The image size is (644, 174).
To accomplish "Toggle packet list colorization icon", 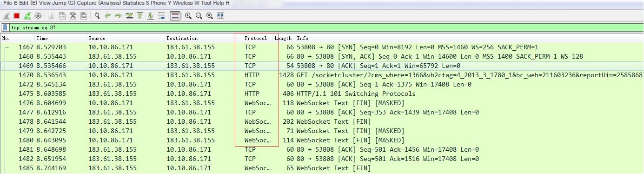I will click(x=175, y=16).
